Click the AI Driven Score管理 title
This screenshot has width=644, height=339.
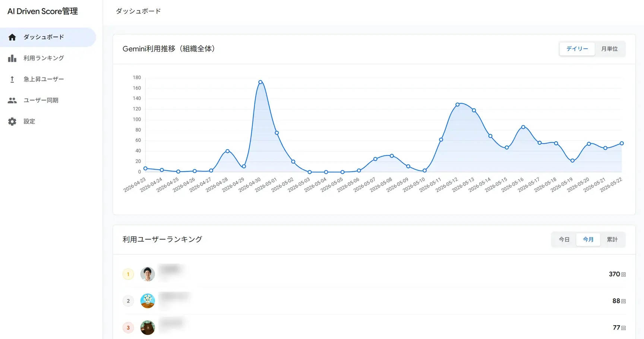click(42, 11)
